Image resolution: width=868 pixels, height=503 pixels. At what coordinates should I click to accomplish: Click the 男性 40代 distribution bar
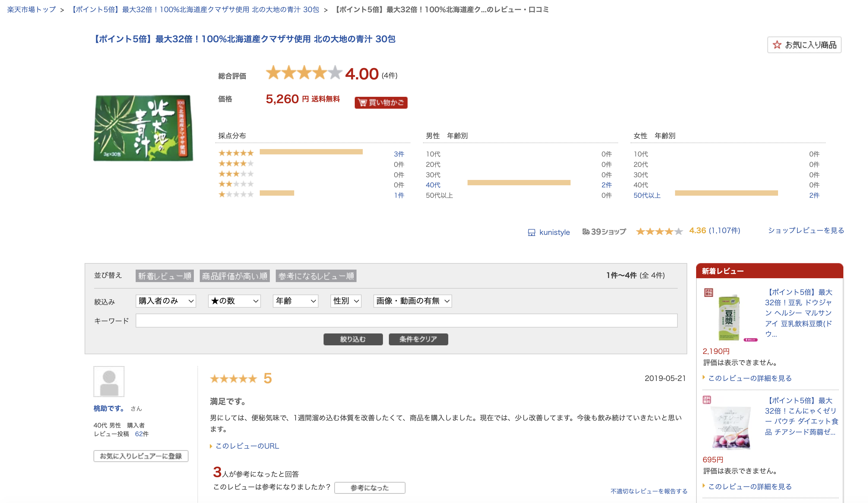(519, 183)
